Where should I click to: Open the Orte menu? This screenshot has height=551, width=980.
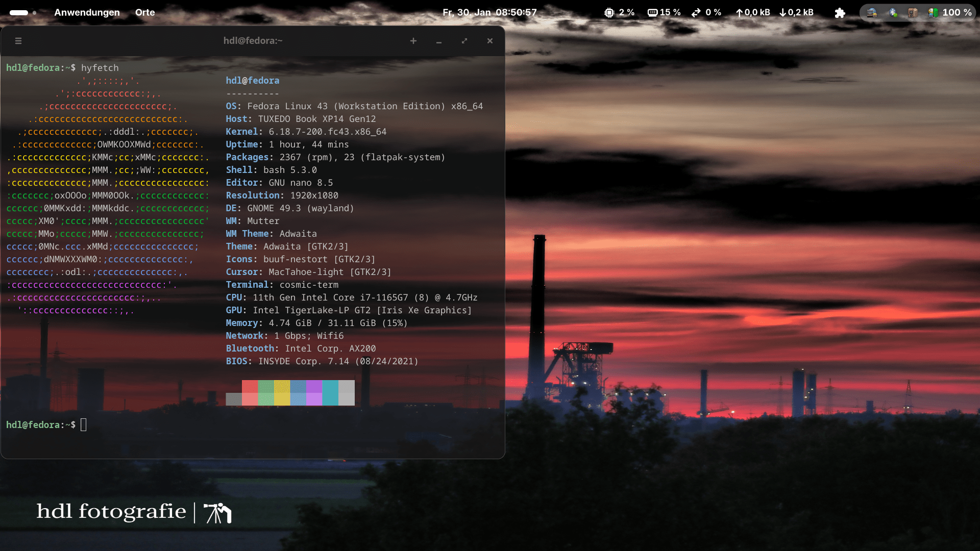click(x=145, y=13)
